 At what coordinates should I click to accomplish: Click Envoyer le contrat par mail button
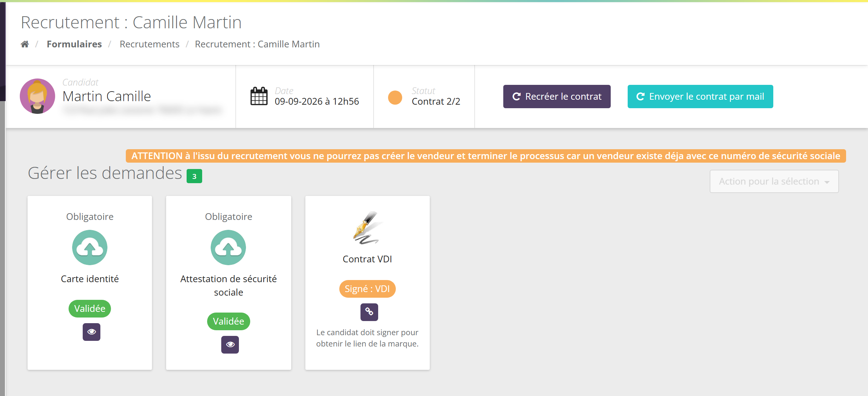700,97
